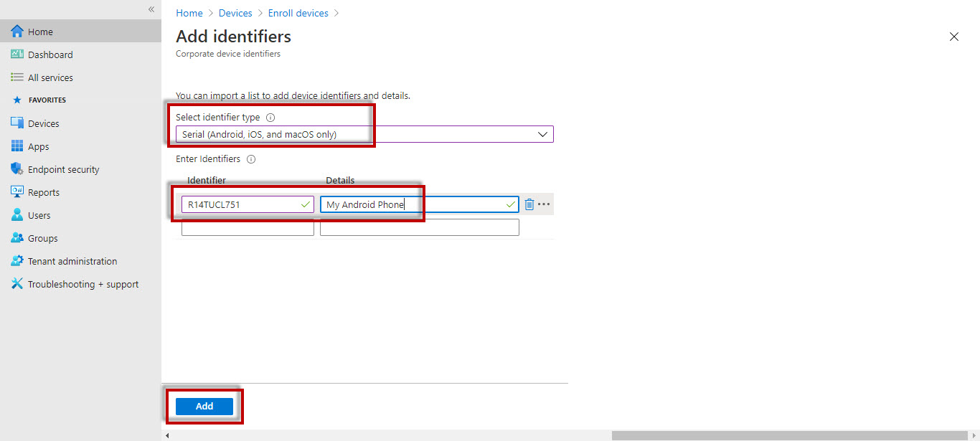Delete the R14TUCL751 identifier row

(x=529, y=204)
